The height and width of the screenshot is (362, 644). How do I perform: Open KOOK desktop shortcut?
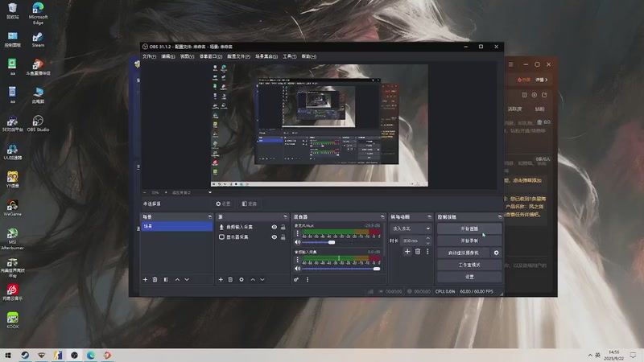(x=12, y=320)
